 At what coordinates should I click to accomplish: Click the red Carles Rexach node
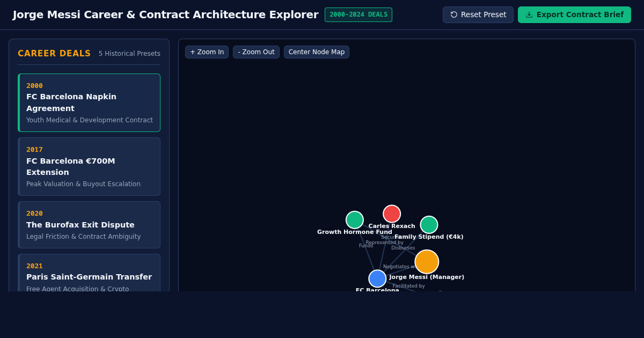coord(392,214)
